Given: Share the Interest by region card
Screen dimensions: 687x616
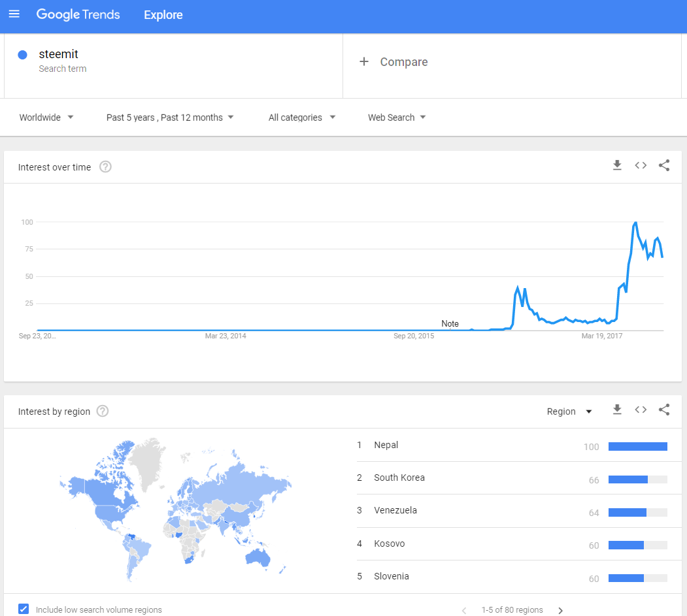Looking at the screenshot, I should pyautogui.click(x=663, y=410).
